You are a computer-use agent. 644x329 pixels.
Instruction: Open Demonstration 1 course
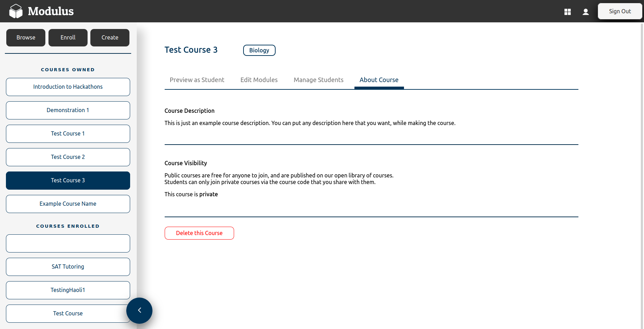pyautogui.click(x=68, y=110)
